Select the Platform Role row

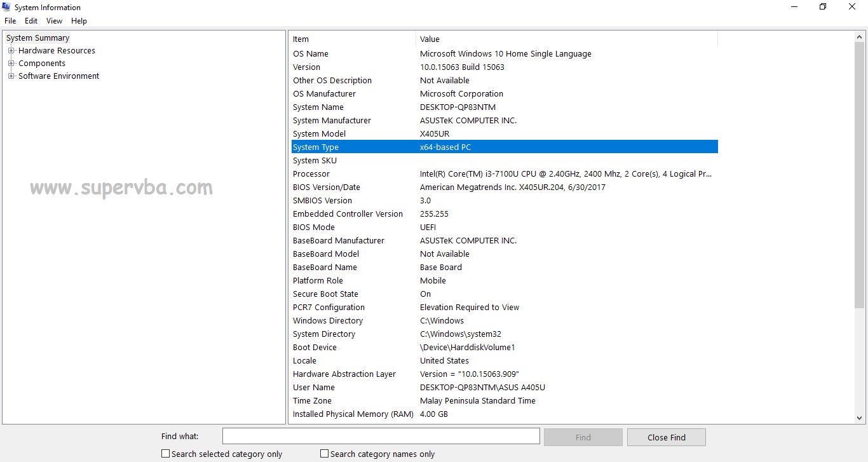coord(505,281)
